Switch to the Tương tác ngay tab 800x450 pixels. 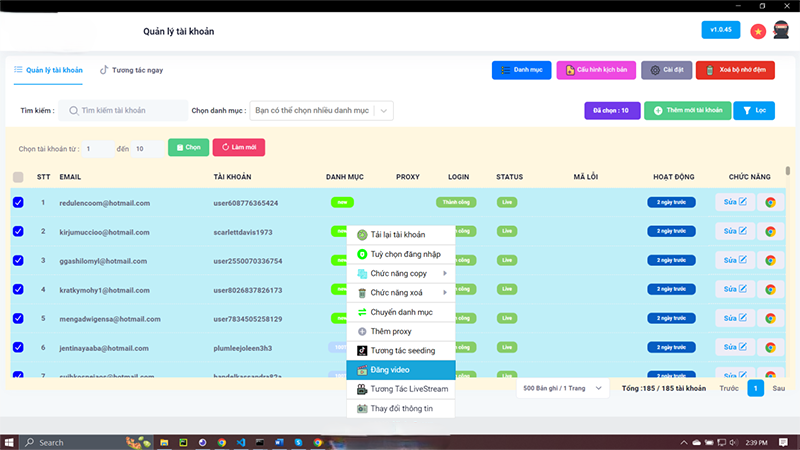[131, 71]
